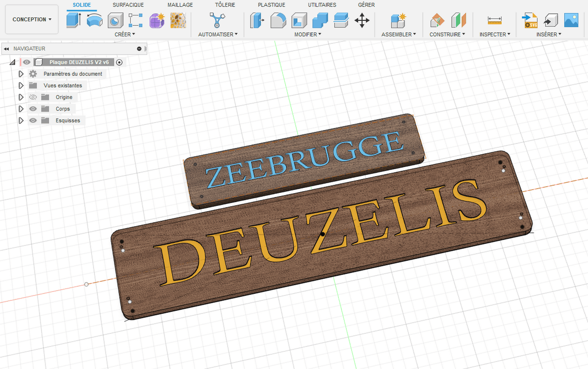Select the Vues existantes label

63,86
